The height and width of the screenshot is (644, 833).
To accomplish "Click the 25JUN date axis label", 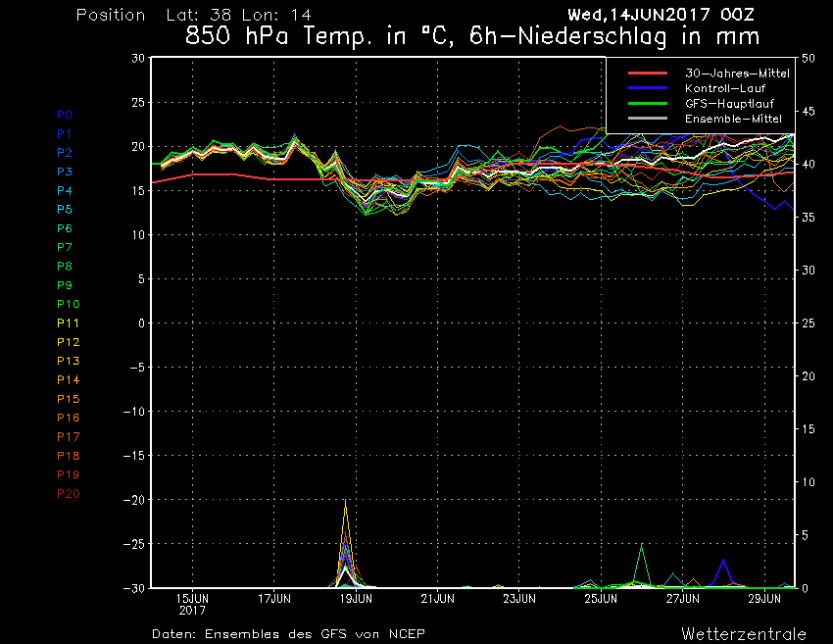I will pyautogui.click(x=601, y=599).
